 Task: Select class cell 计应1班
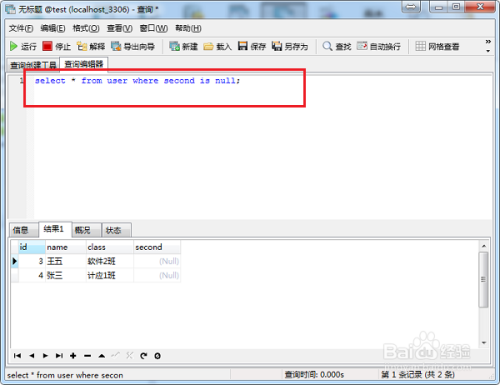click(110, 275)
